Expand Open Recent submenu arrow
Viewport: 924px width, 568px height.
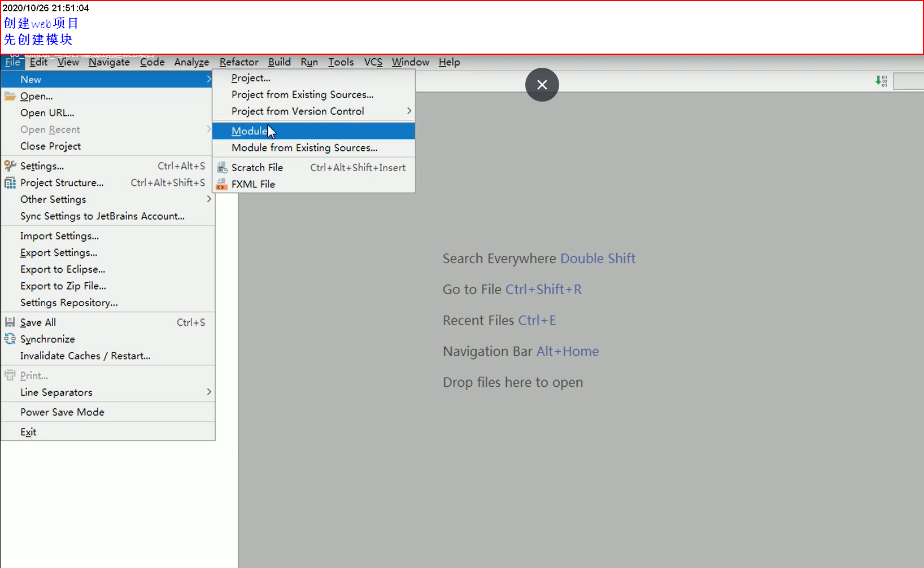[208, 129]
